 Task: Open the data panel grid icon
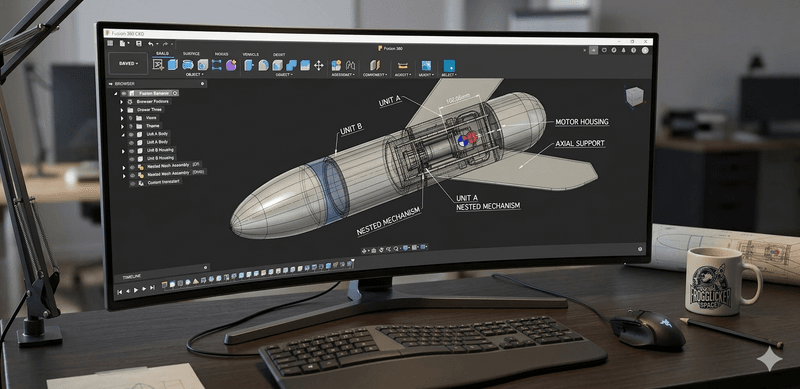pos(110,43)
